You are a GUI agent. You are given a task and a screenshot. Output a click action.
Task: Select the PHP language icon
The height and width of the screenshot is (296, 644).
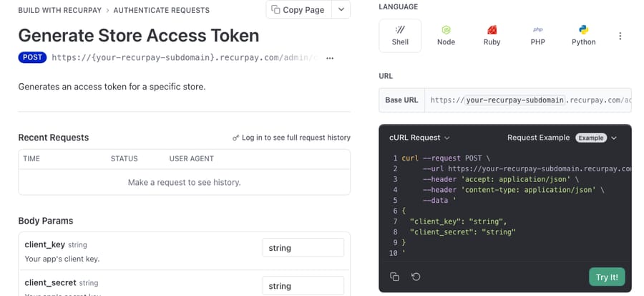537,36
